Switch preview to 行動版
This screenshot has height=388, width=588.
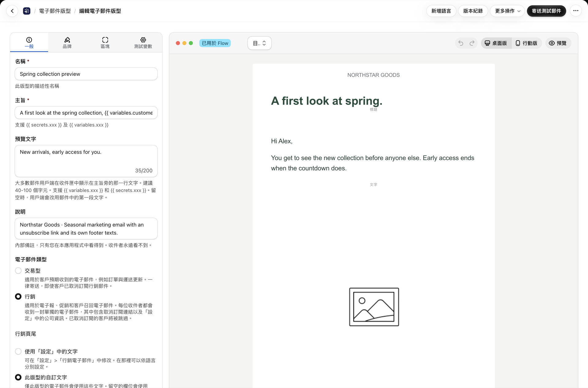(526, 43)
